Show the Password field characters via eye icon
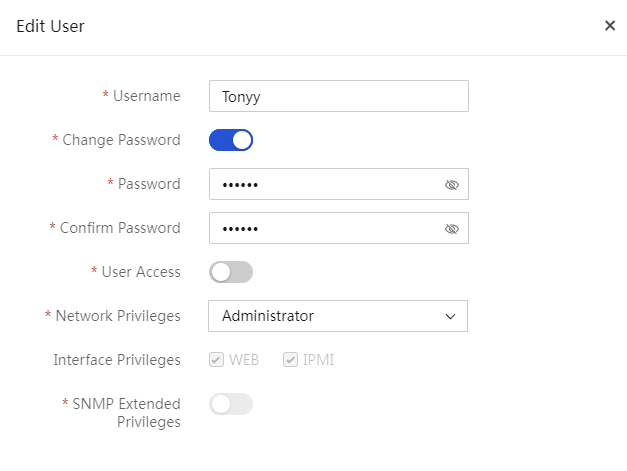 pyautogui.click(x=451, y=185)
